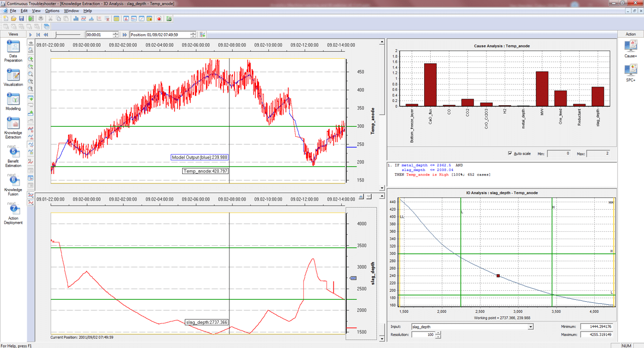Screen dimensions: 644x348
Task: Open the Window menu
Action: point(71,11)
